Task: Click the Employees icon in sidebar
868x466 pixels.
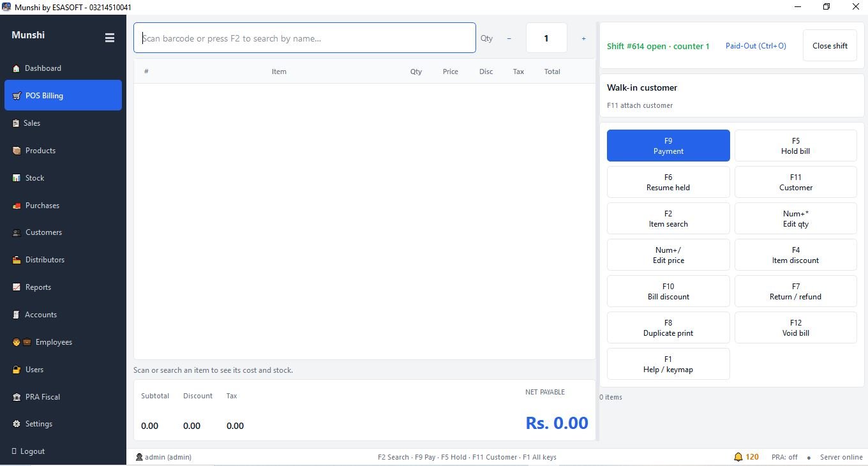Action: 22,342
